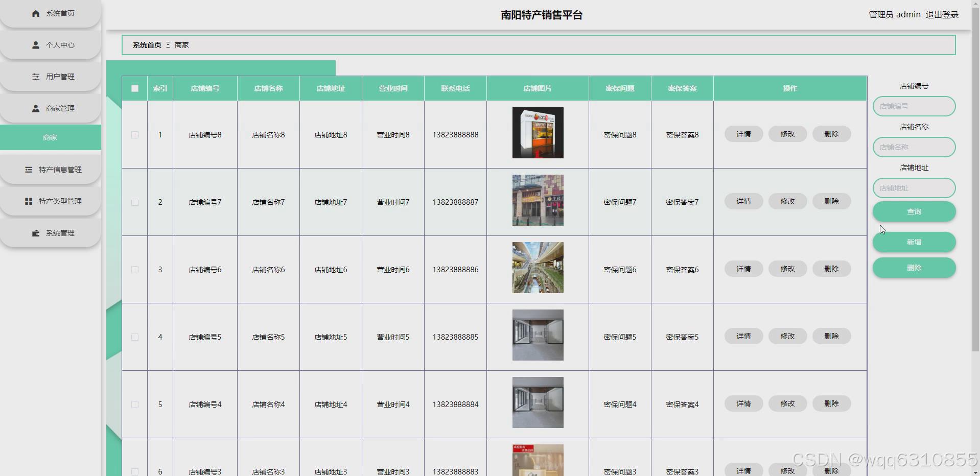Select the 商家 submenu item
Image resolution: width=980 pixels, height=476 pixels.
tap(51, 137)
